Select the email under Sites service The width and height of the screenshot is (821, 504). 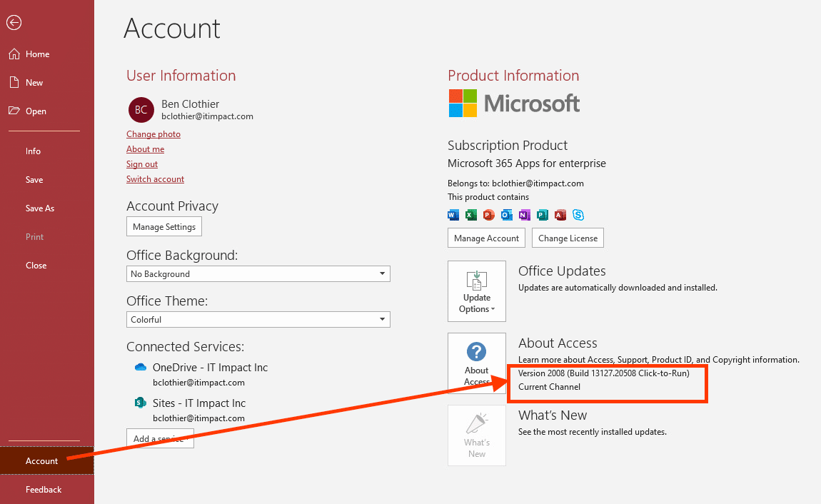click(199, 418)
